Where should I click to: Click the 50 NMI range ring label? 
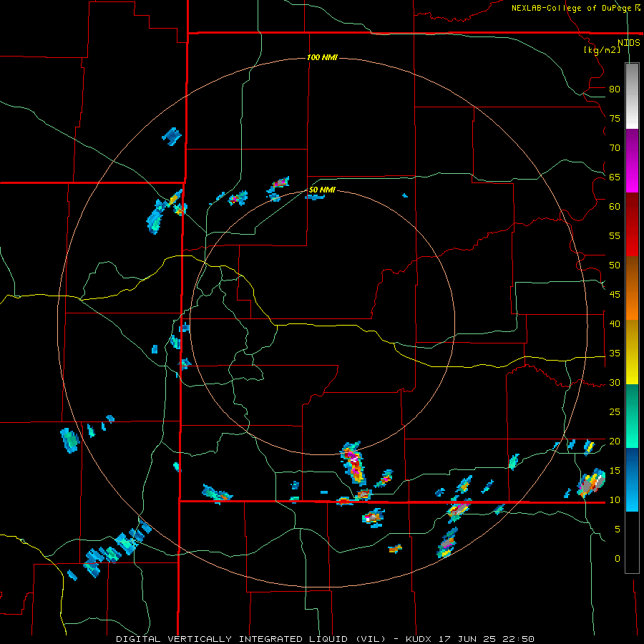pos(322,190)
